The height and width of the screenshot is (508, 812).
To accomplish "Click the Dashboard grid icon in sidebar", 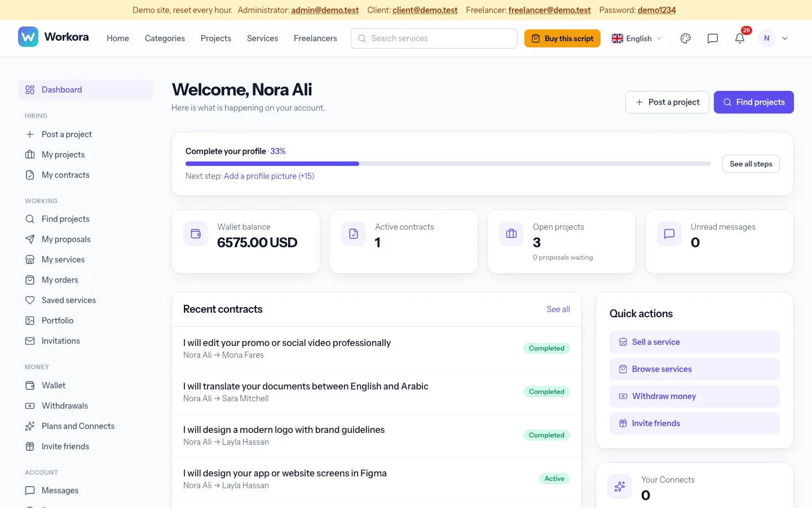I will [30, 90].
